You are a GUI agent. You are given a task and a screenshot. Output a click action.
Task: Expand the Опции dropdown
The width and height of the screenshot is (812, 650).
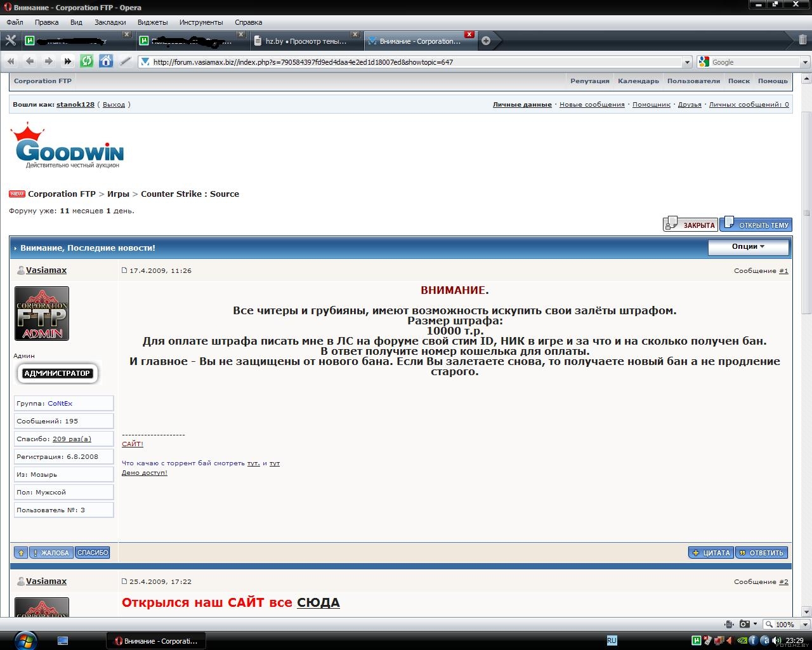pos(748,247)
